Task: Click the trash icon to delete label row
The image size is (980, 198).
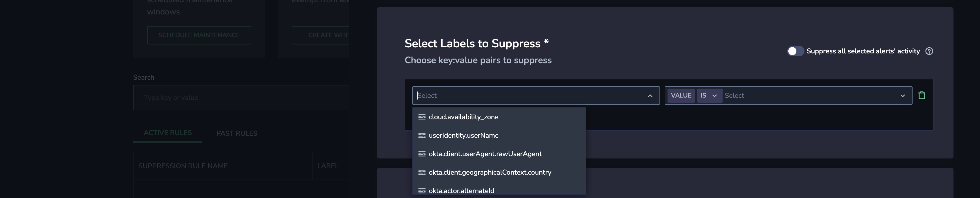Action: (x=921, y=95)
